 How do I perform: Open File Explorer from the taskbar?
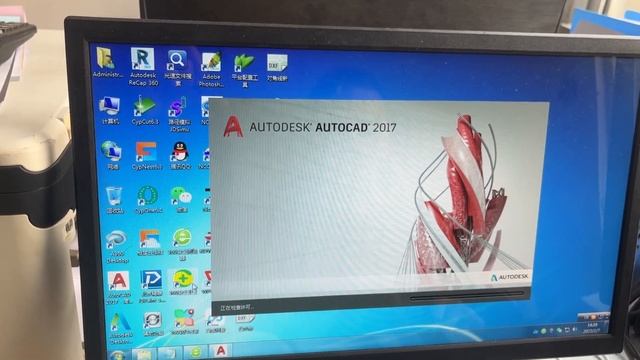coord(144,354)
